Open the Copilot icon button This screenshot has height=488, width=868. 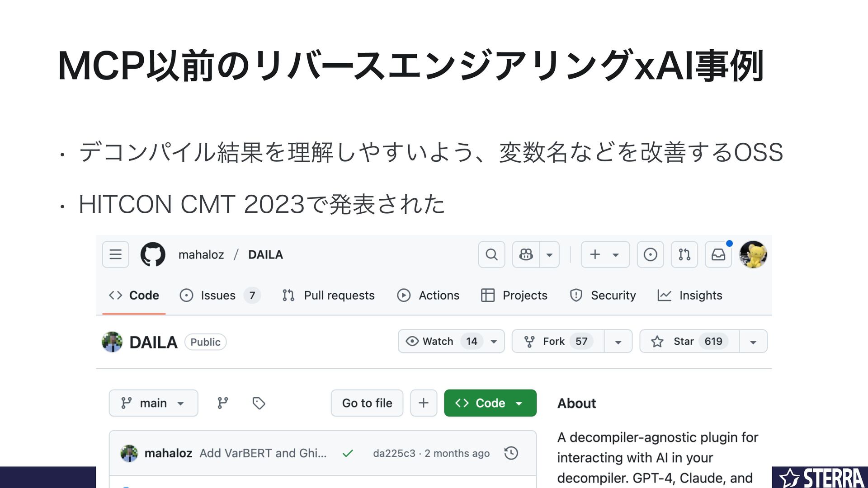click(x=526, y=254)
